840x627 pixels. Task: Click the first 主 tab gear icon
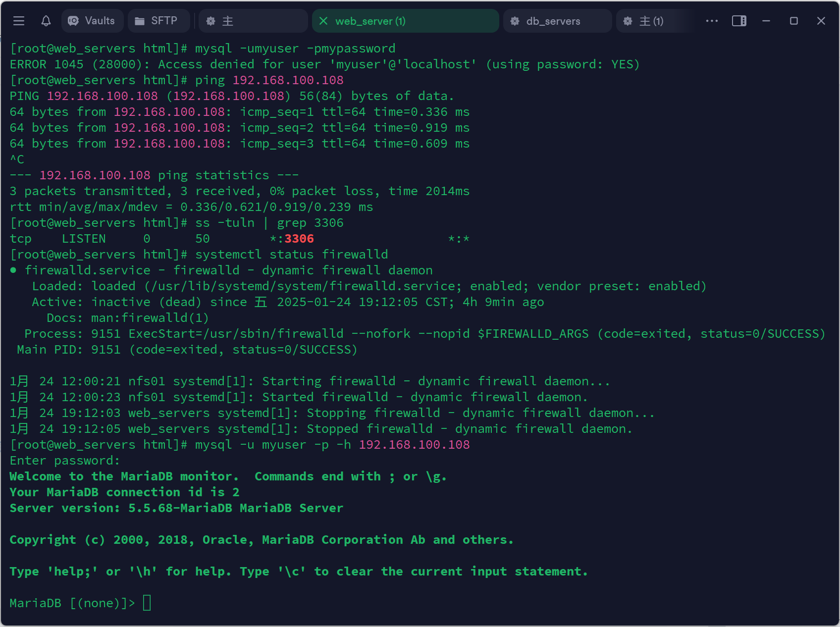pos(210,21)
